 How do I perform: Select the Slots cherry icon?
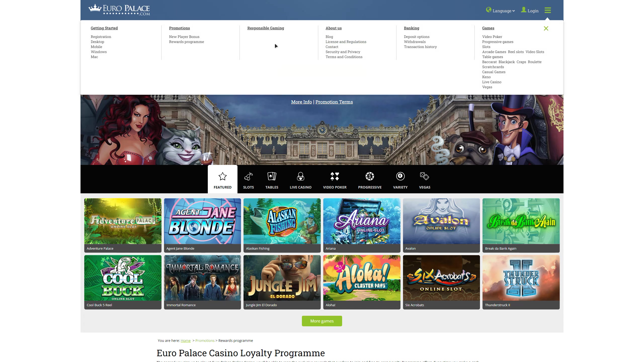pos(248,176)
